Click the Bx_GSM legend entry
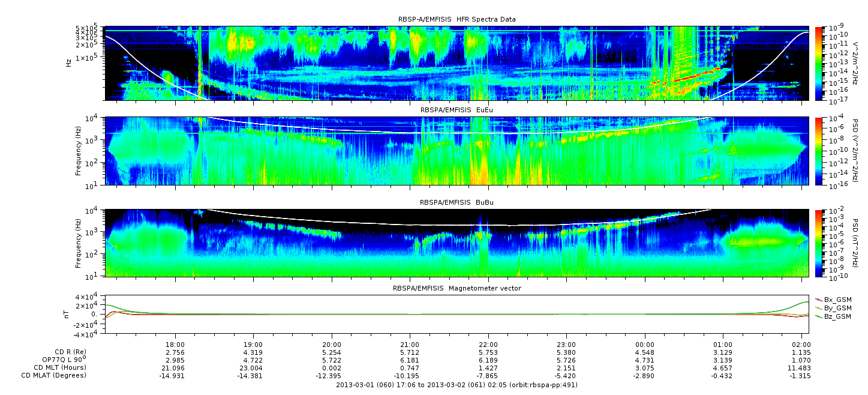Viewport: 868px width, 395px height. click(834, 299)
